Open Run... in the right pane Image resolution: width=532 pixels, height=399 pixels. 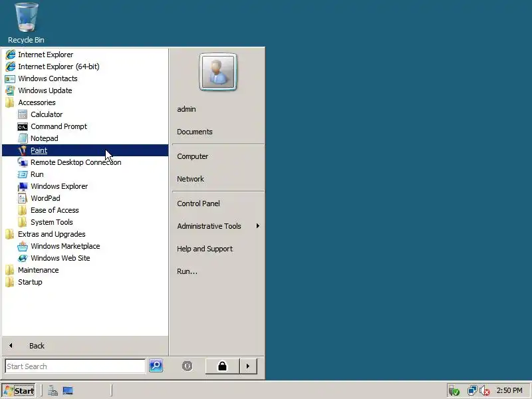tap(218, 271)
